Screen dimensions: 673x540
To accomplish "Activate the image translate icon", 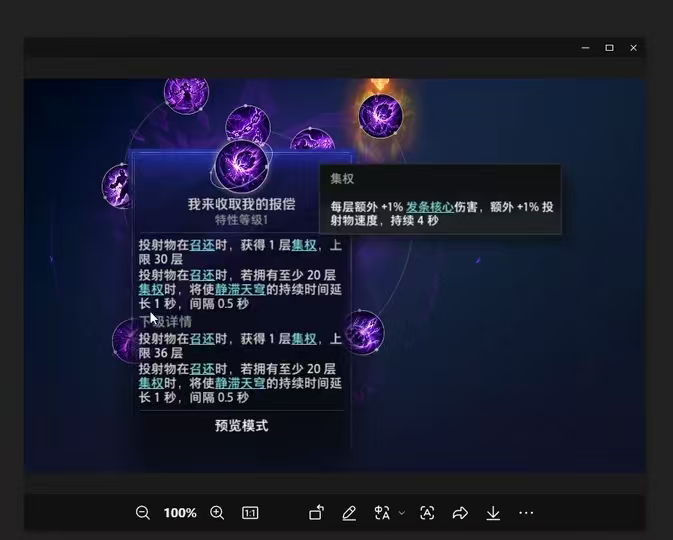I will point(382,513).
